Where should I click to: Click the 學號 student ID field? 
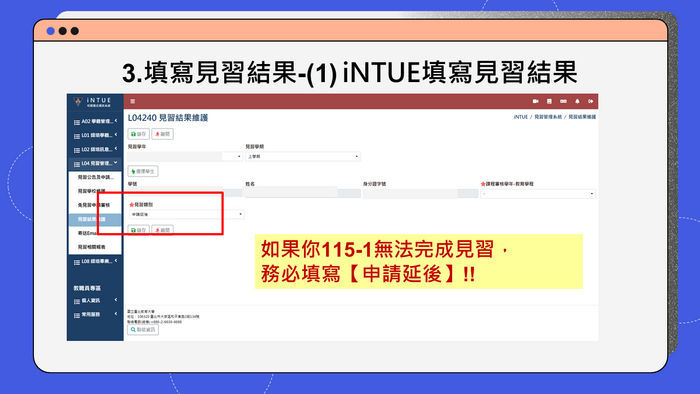pos(185,194)
